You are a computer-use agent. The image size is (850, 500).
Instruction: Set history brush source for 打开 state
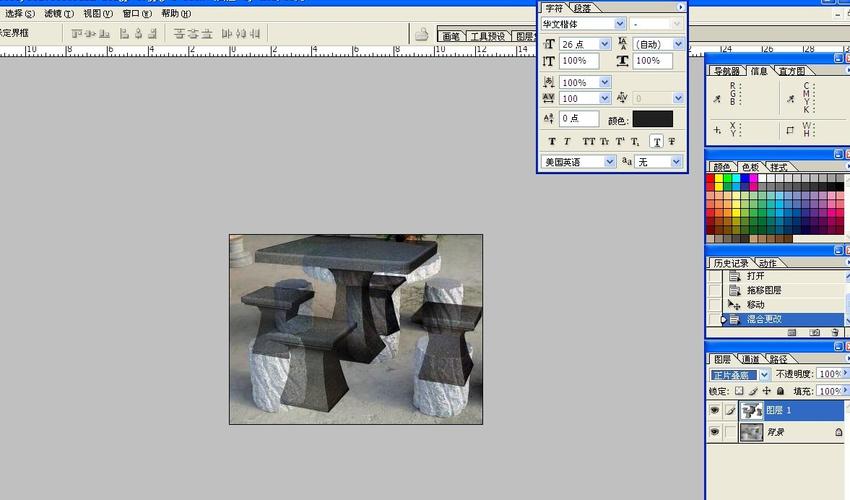(714, 276)
